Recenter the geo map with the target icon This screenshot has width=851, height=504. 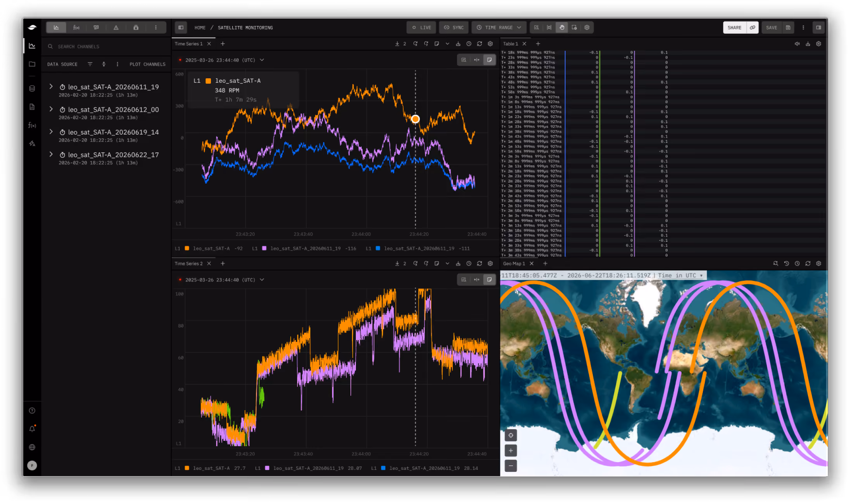[511, 435]
